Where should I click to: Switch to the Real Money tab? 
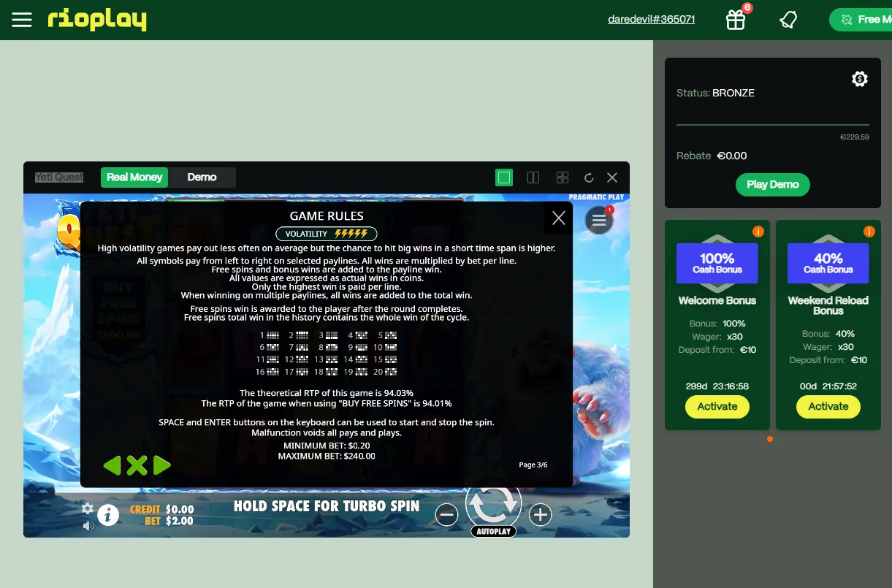tap(134, 177)
